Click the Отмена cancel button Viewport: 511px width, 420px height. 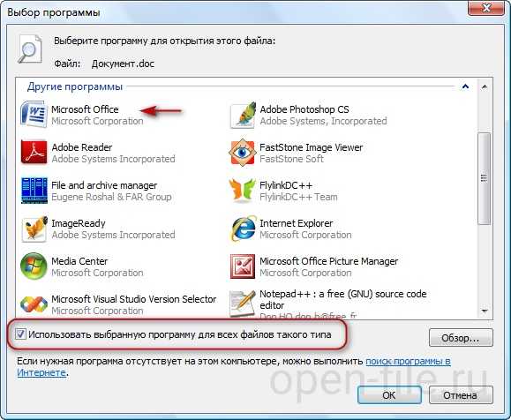[461, 395]
